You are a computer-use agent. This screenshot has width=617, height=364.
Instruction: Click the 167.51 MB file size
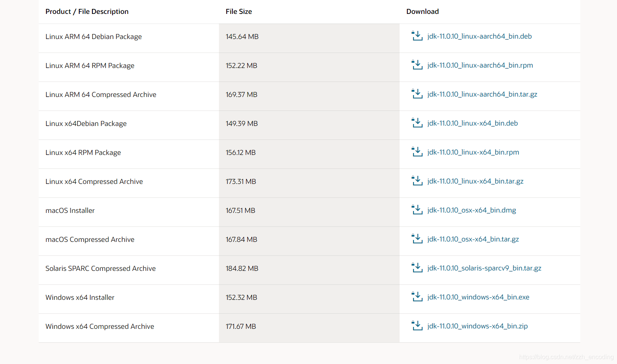[x=240, y=211]
